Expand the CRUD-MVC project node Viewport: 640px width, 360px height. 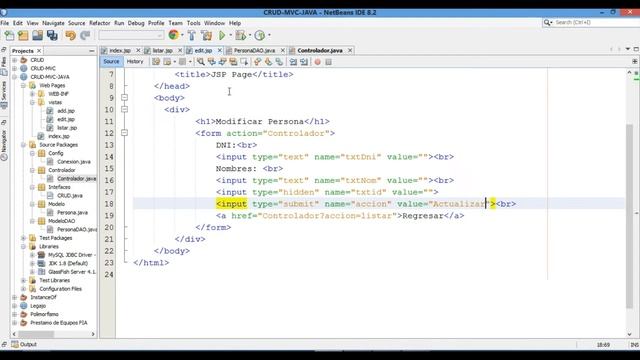click(x=15, y=69)
